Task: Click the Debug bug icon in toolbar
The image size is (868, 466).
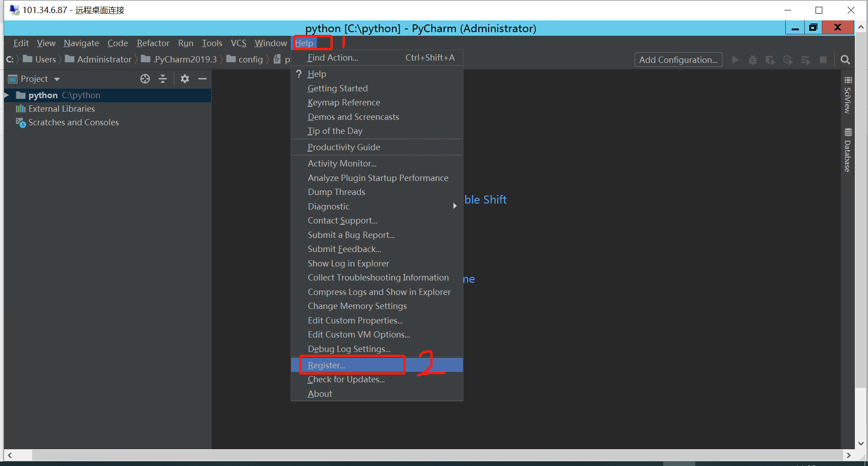Action: click(753, 60)
